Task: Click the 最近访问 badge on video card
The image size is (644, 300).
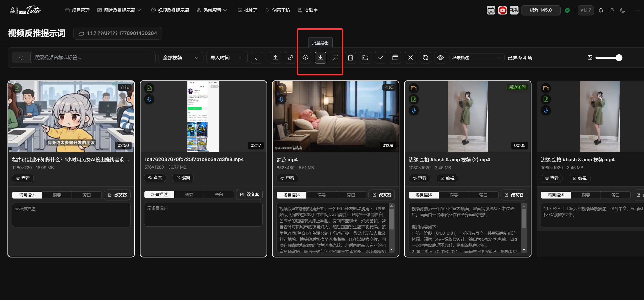Action: [x=517, y=87]
